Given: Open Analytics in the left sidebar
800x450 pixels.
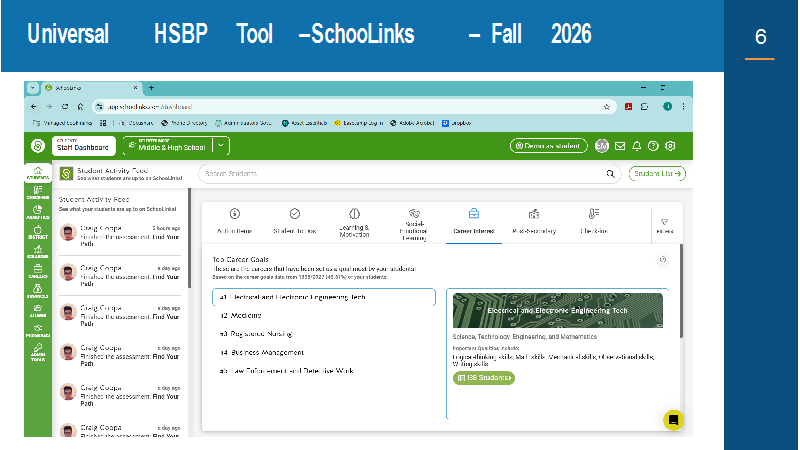Looking at the screenshot, I should (x=38, y=212).
